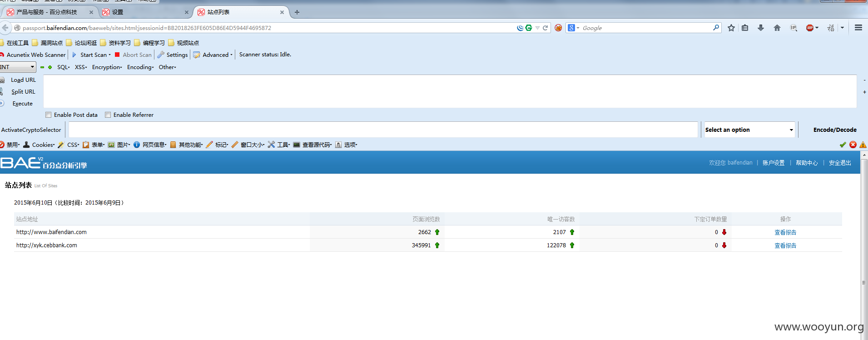Enable the Post data checkbox

tap(48, 115)
